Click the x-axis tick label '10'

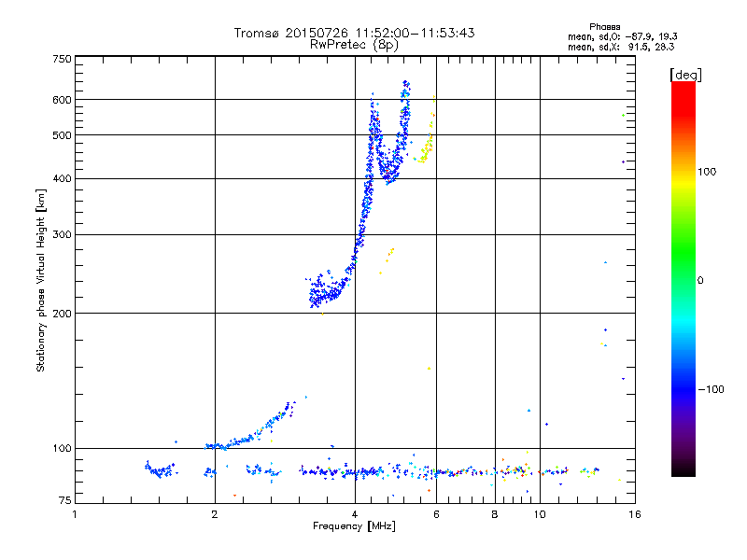click(x=540, y=514)
